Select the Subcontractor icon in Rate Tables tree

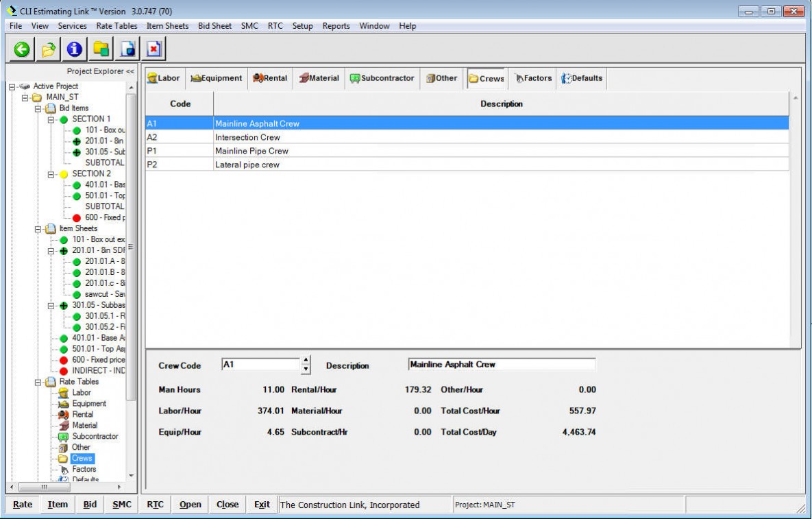tap(63, 436)
